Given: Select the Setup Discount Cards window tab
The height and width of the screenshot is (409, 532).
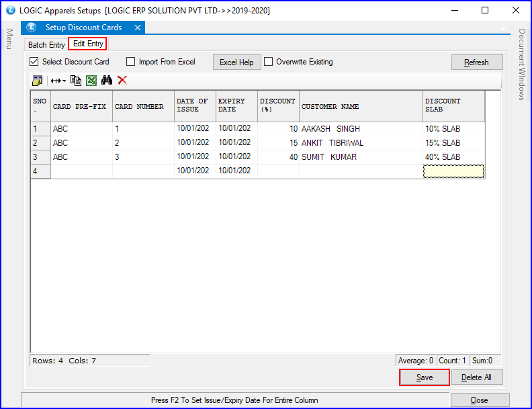Looking at the screenshot, I should [83, 28].
